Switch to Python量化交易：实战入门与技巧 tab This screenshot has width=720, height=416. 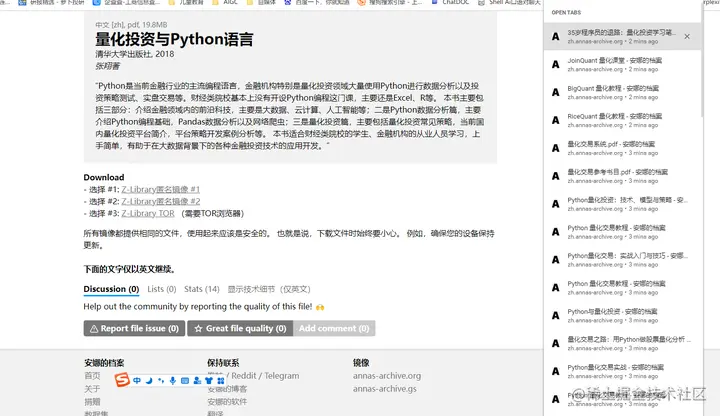coord(622,260)
